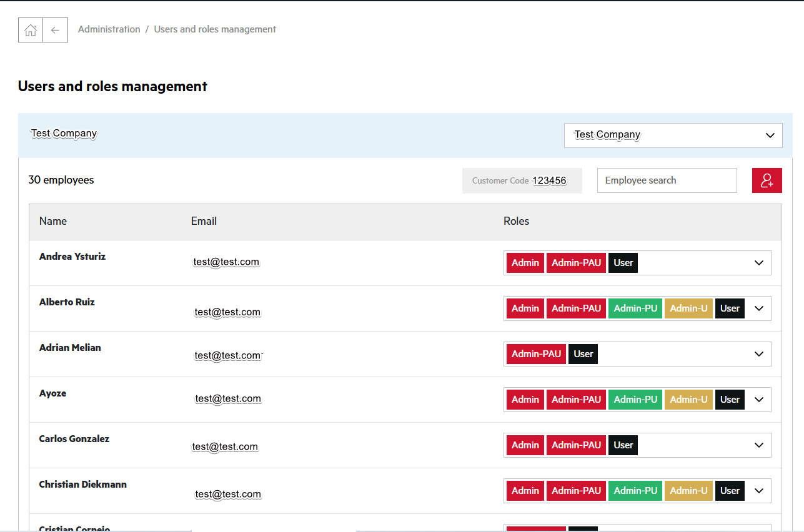
Task: Expand roles dropdown for Adrian Melian
Action: click(758, 353)
